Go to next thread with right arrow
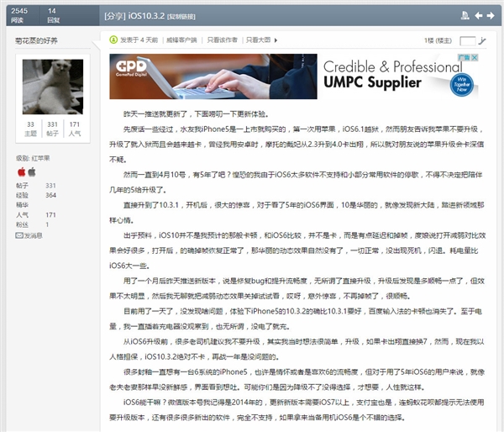The height and width of the screenshot is (432, 504). (492, 15)
